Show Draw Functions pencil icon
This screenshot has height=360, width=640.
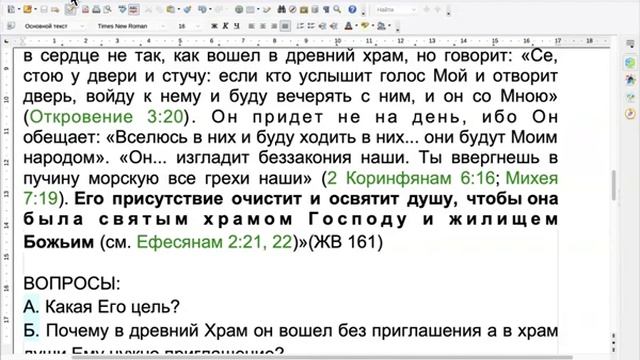pyautogui.click(x=267, y=9)
